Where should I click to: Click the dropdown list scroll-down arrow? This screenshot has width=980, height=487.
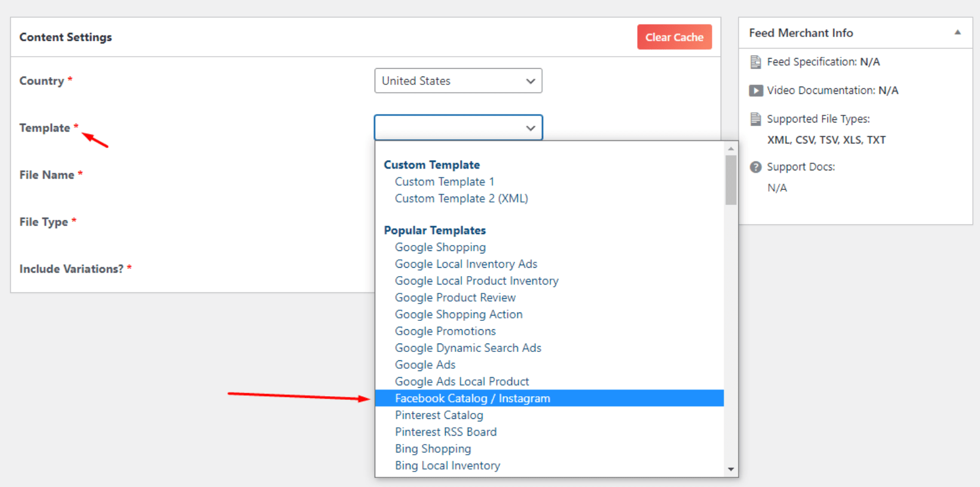click(x=731, y=470)
